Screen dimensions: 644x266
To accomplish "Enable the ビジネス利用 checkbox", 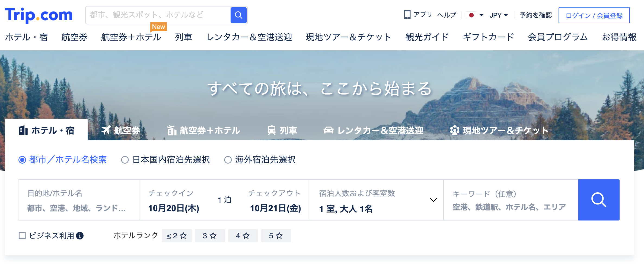I will click(22, 235).
